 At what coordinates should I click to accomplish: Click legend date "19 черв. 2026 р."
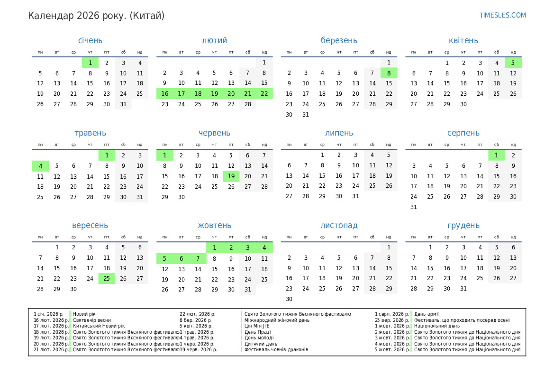[x=199, y=350]
